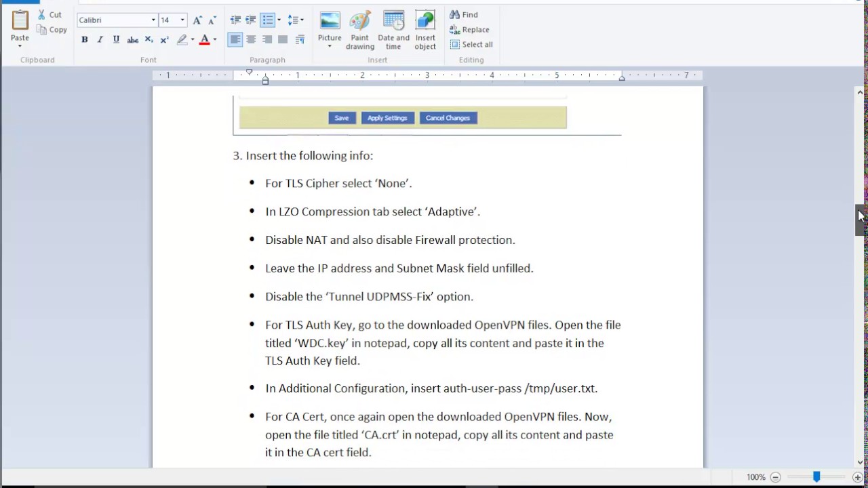Toggle bold formatting

[x=85, y=40]
